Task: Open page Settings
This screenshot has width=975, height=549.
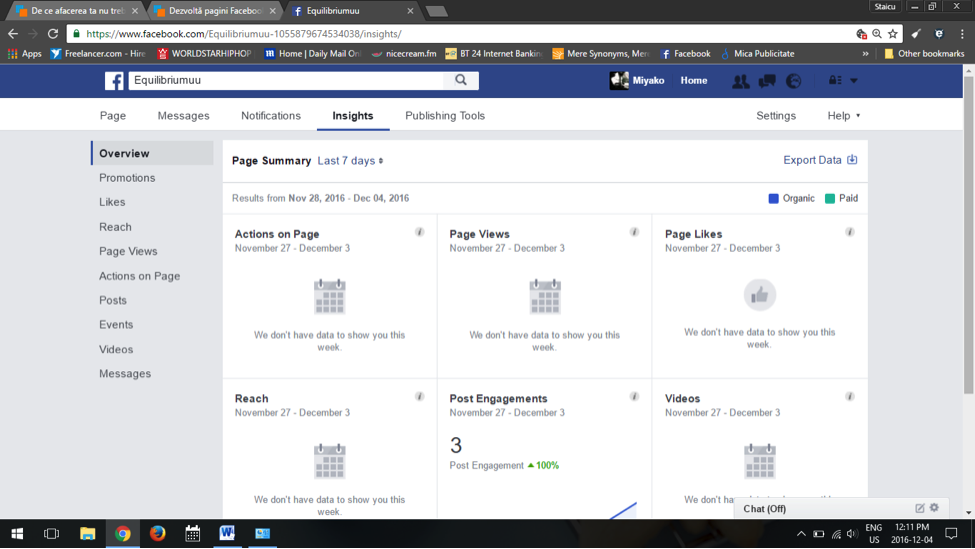Action: [775, 116]
